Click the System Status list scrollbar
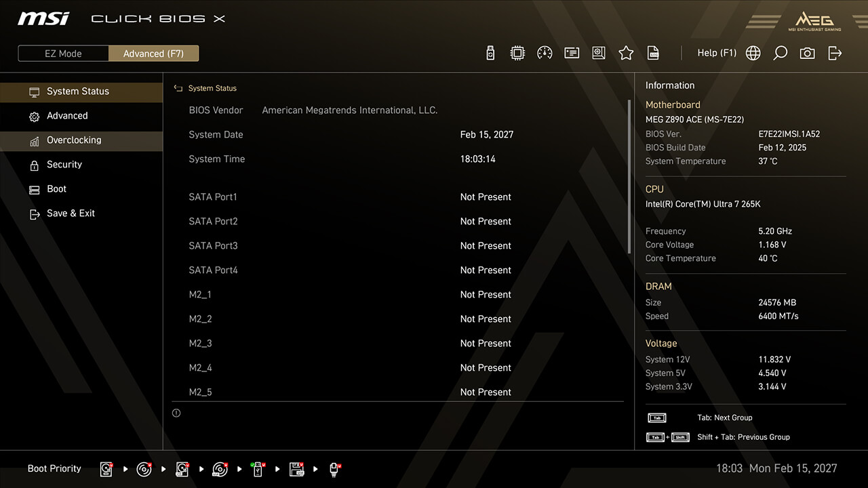Screen dimensions: 868x488 click(629, 176)
